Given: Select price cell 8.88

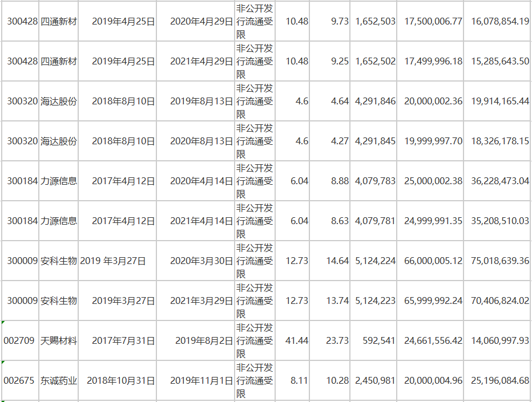Looking at the screenshot, I should point(329,181).
